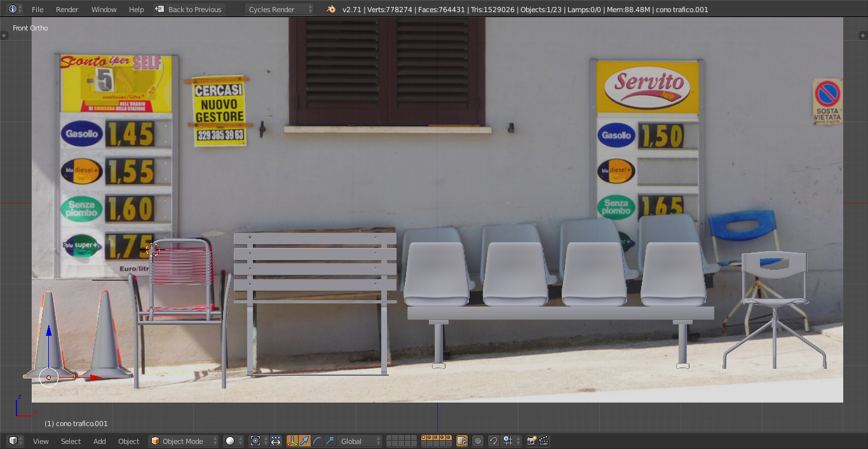Toggle visibility of layer 10
The image size is (868, 449).
[449, 438]
